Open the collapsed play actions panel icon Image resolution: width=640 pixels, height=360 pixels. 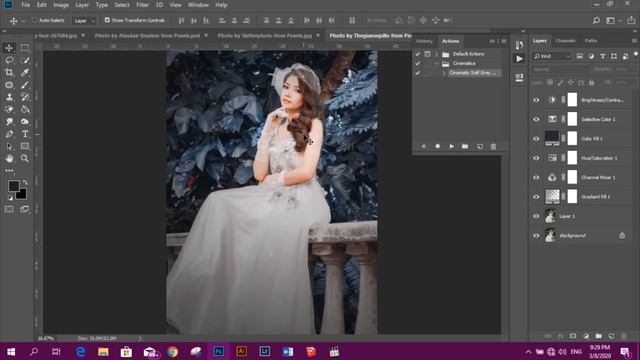[519, 59]
